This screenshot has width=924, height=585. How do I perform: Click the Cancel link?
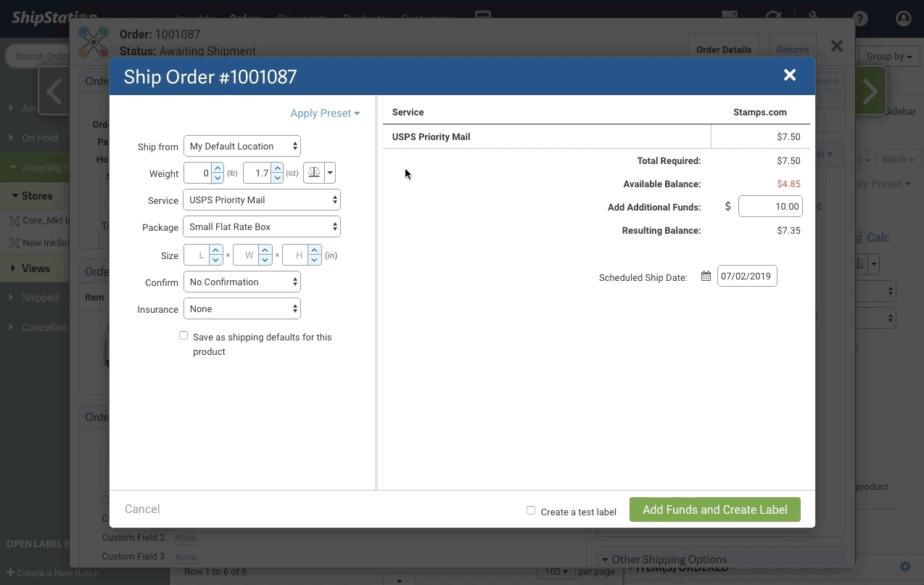click(x=142, y=509)
